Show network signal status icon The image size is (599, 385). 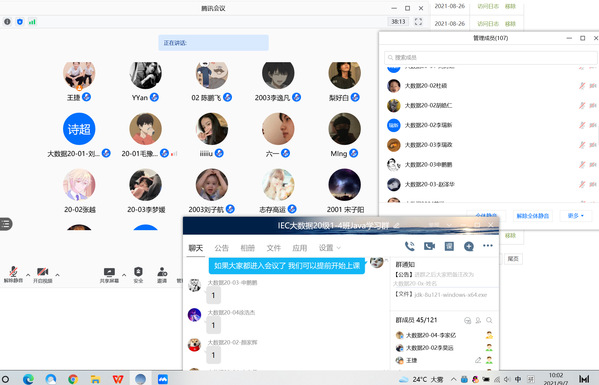[32, 22]
